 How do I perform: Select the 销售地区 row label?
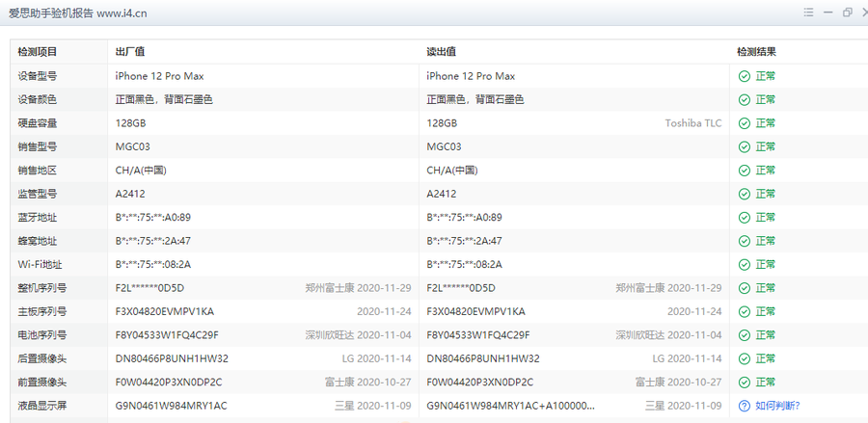click(x=37, y=171)
